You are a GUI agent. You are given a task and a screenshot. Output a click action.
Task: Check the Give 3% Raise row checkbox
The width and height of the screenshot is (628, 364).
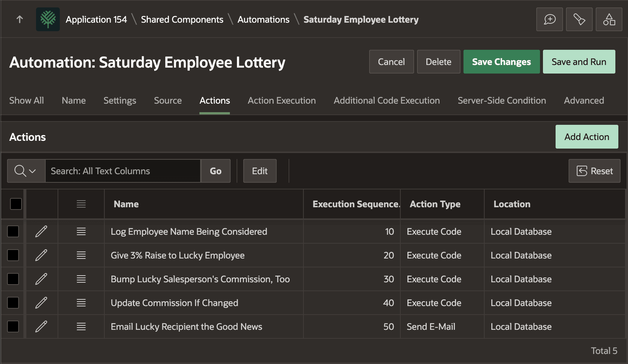13,255
